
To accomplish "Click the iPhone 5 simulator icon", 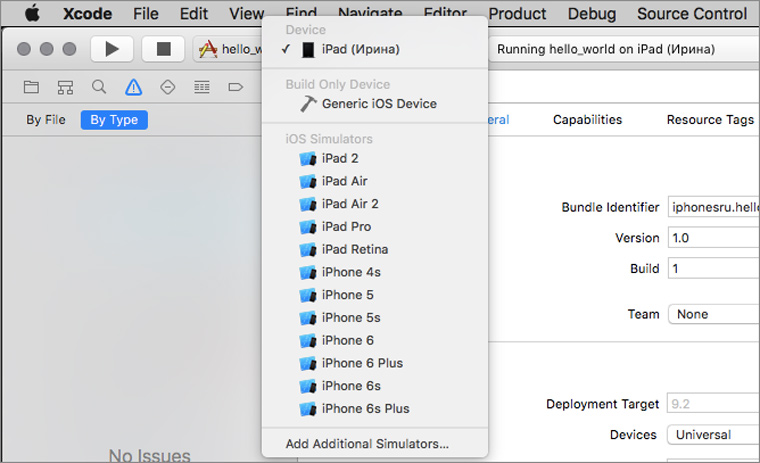I will coord(308,295).
